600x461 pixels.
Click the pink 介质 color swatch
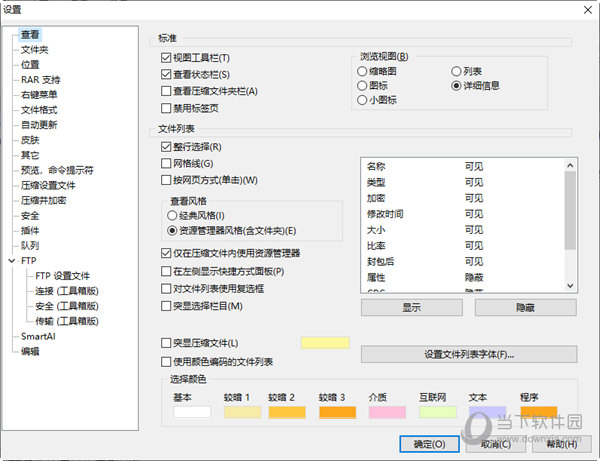click(387, 412)
